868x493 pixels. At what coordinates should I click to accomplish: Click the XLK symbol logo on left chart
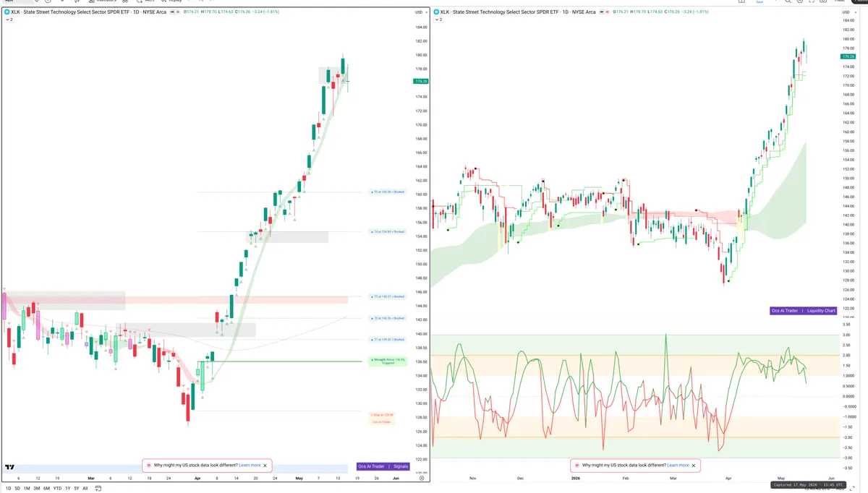tap(7, 12)
